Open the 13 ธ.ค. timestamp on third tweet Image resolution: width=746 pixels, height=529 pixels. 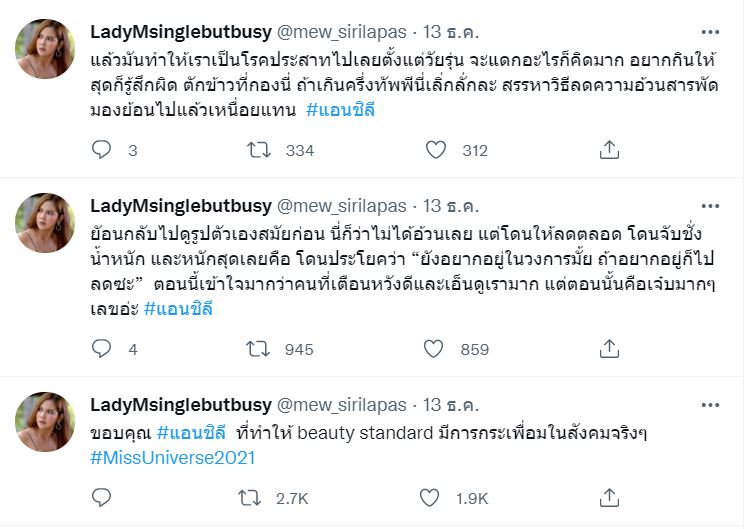pos(451,404)
